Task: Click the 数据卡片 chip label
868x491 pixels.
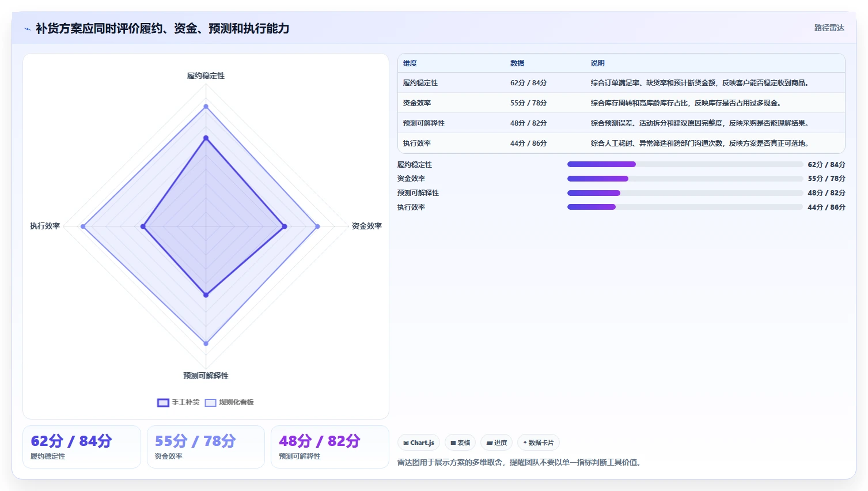Action: [541, 443]
